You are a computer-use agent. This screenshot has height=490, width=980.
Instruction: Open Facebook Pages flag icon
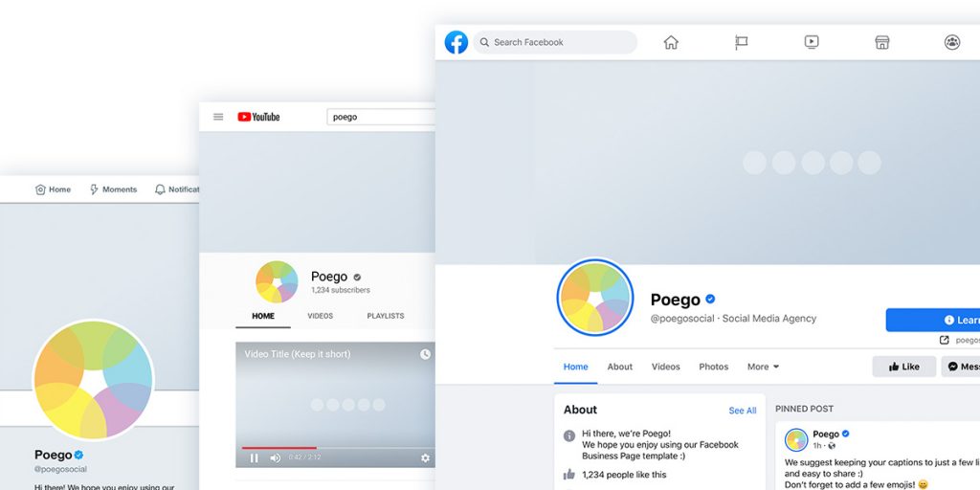click(x=741, y=42)
